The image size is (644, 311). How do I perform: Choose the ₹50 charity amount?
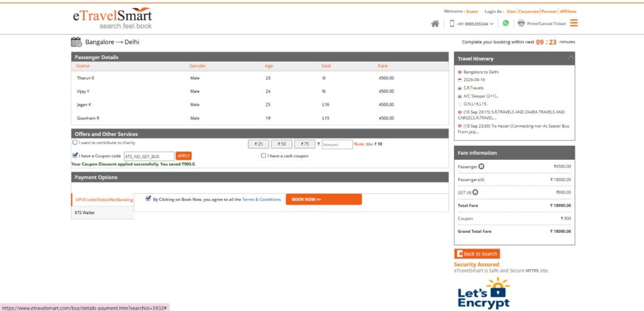[281, 144]
